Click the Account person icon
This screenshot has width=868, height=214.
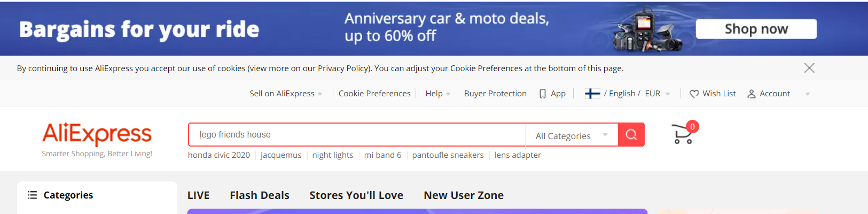[x=752, y=94]
